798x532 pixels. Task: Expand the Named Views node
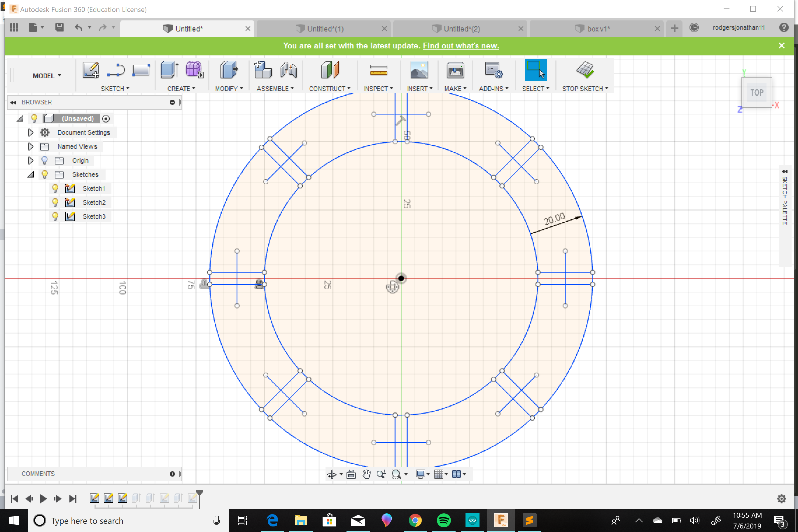tap(31, 146)
